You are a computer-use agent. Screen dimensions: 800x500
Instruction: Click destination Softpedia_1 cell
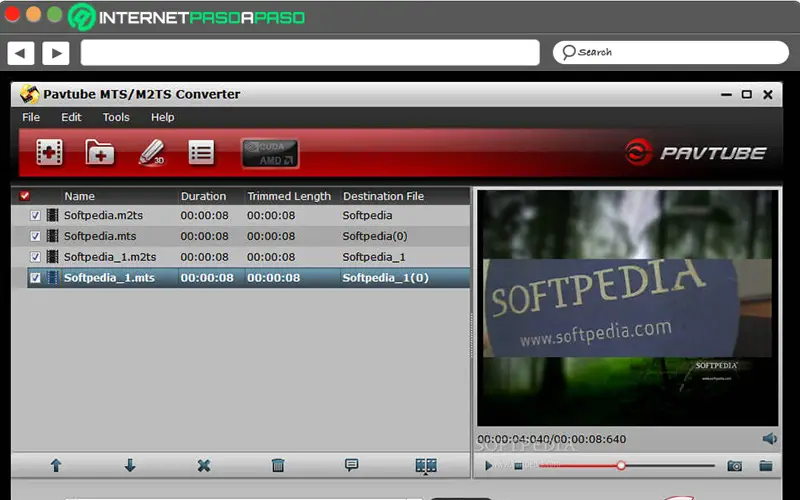tap(373, 257)
